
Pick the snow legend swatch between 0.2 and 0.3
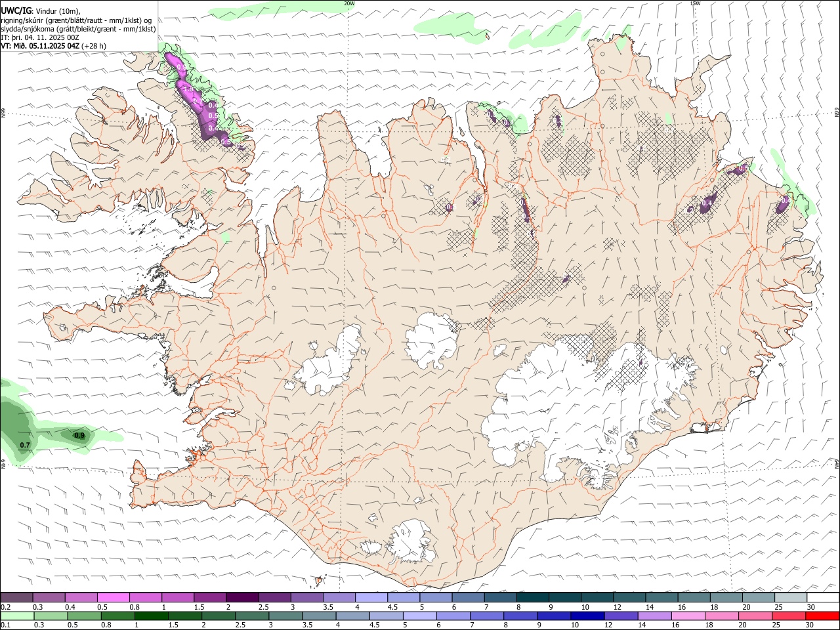click(x=17, y=597)
